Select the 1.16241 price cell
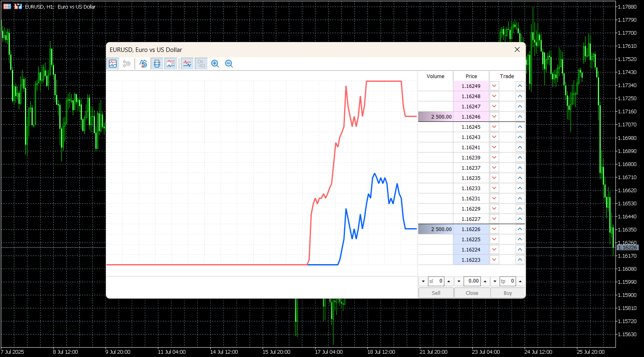644x357 pixels. (471, 147)
